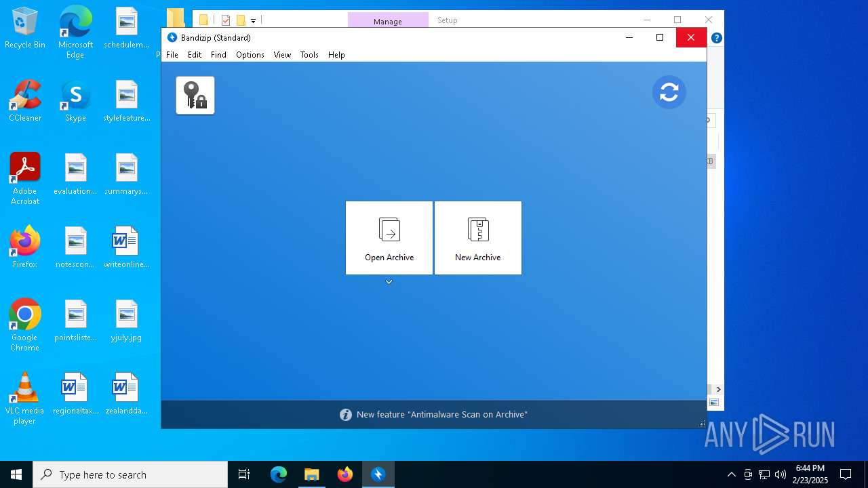Open the Find menu in Bandizip

(x=218, y=55)
